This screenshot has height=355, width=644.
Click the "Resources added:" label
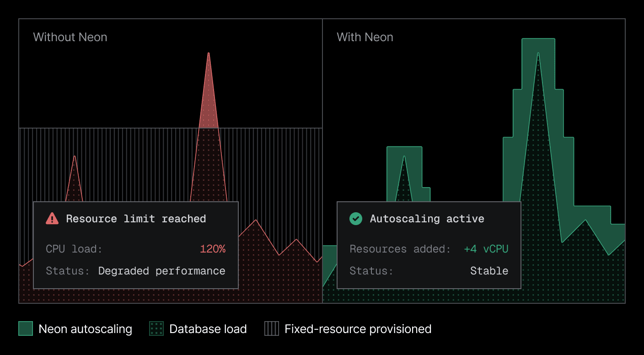click(x=400, y=249)
